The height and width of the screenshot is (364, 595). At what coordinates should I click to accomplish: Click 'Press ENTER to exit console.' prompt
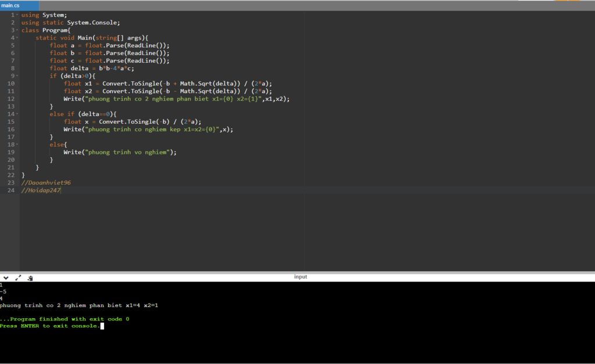tap(50, 326)
